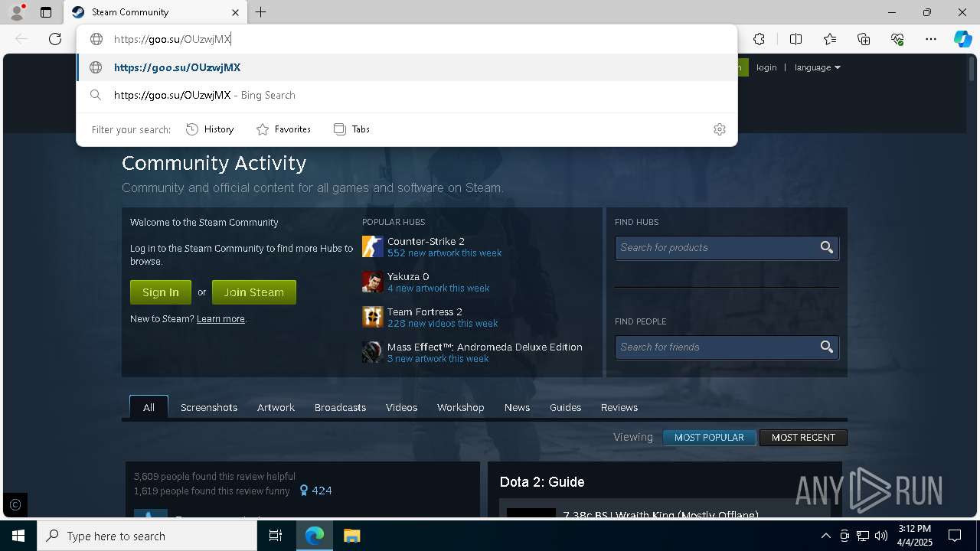The height and width of the screenshot is (551, 980).
Task: Switch to the Workshop tab
Action: (460, 407)
